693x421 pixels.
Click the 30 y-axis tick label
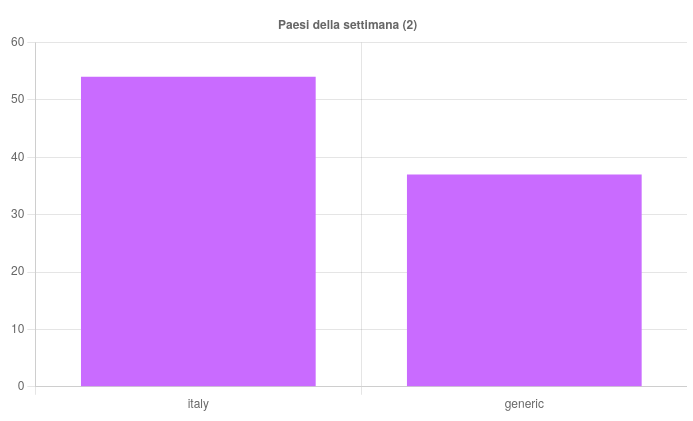pyautogui.click(x=18, y=214)
